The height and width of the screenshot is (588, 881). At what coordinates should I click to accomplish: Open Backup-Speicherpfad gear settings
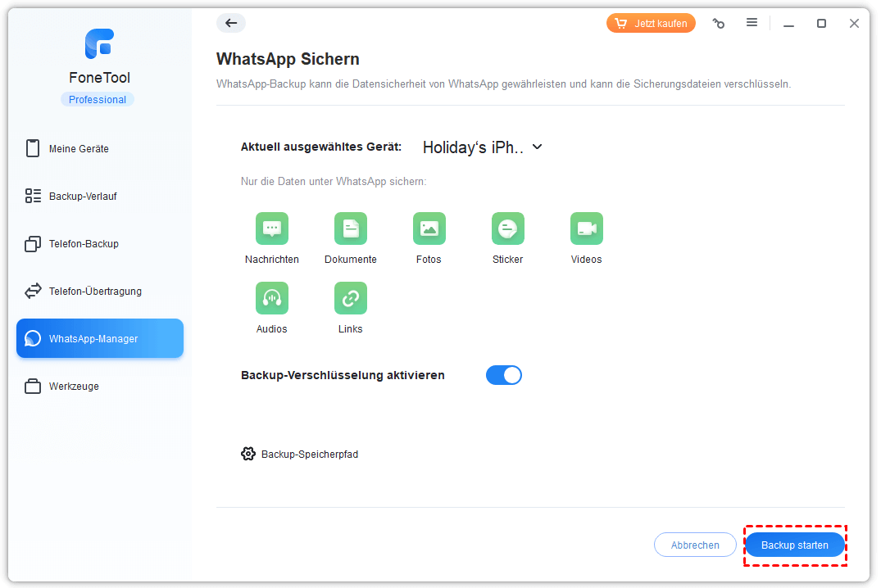coord(248,454)
